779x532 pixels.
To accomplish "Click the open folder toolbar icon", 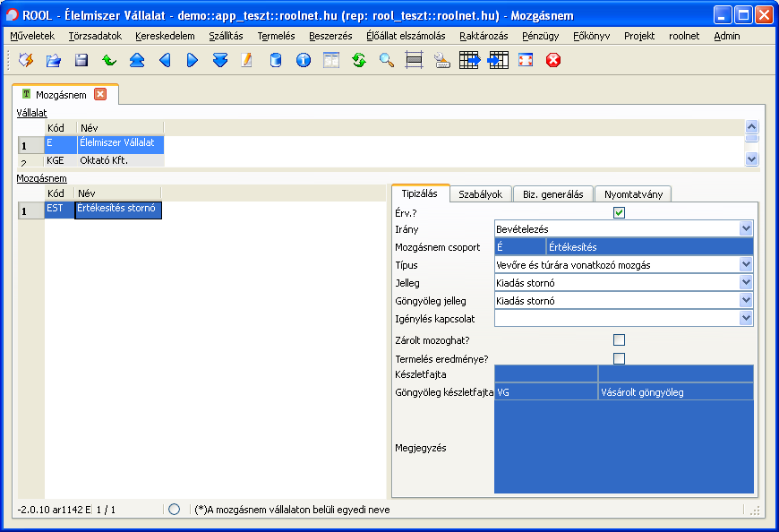I will pos(54,60).
